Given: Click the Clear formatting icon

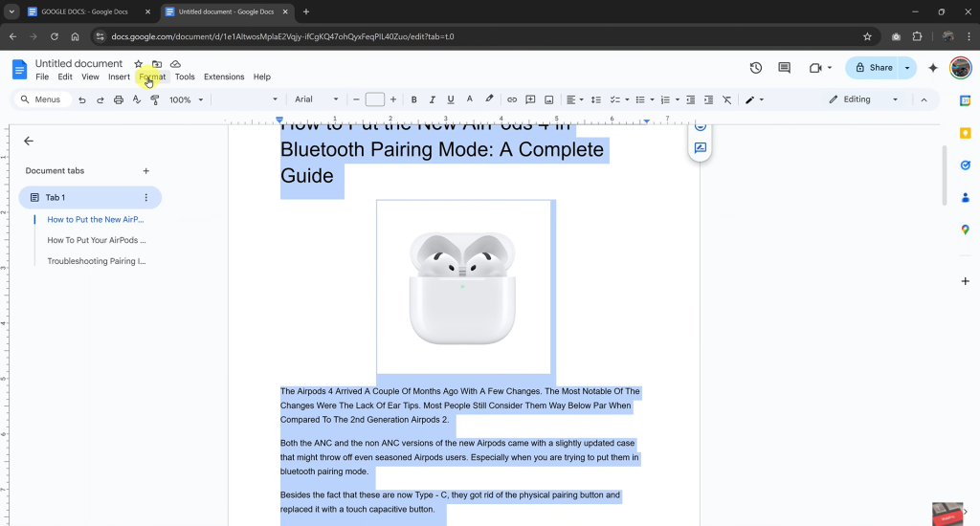Looking at the screenshot, I should [727, 100].
